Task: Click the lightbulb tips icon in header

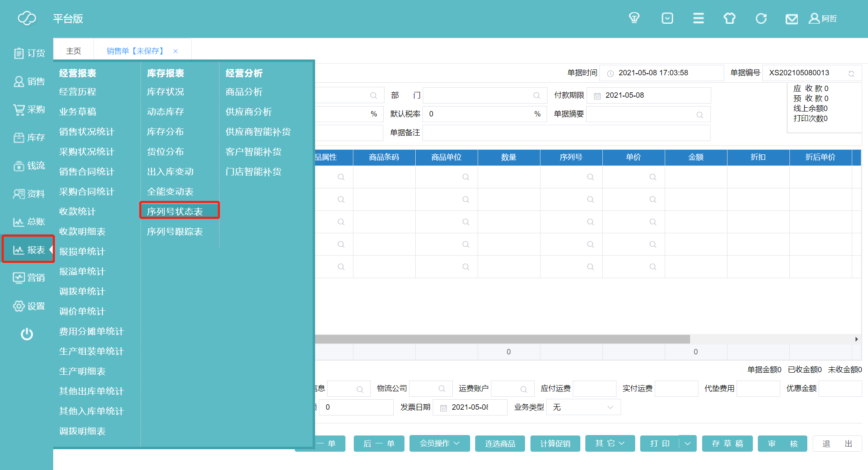Action: coord(634,18)
